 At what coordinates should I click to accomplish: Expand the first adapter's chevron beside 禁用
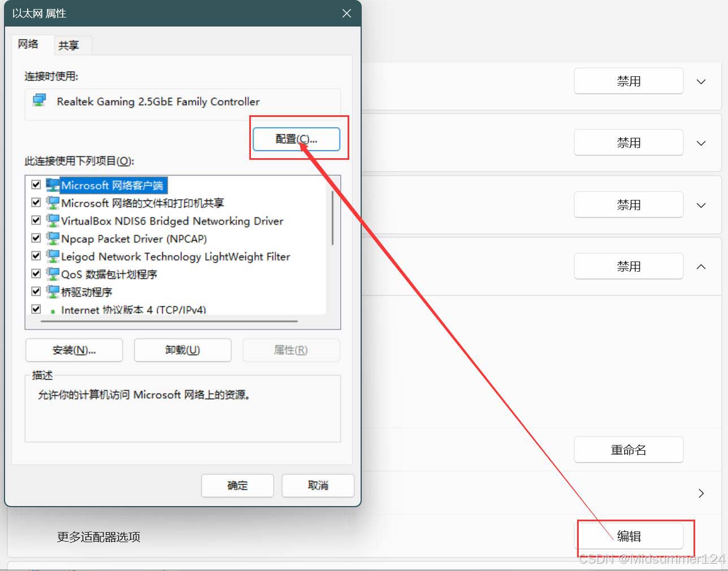click(x=701, y=81)
